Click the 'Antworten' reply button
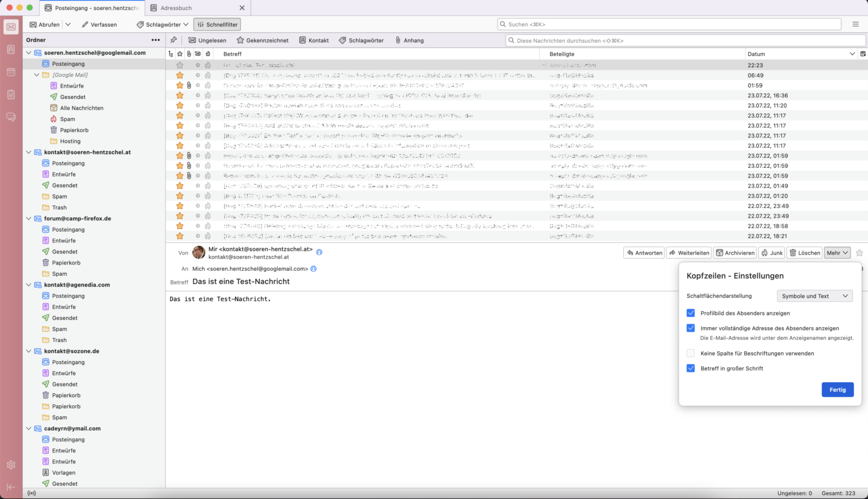 644,253
